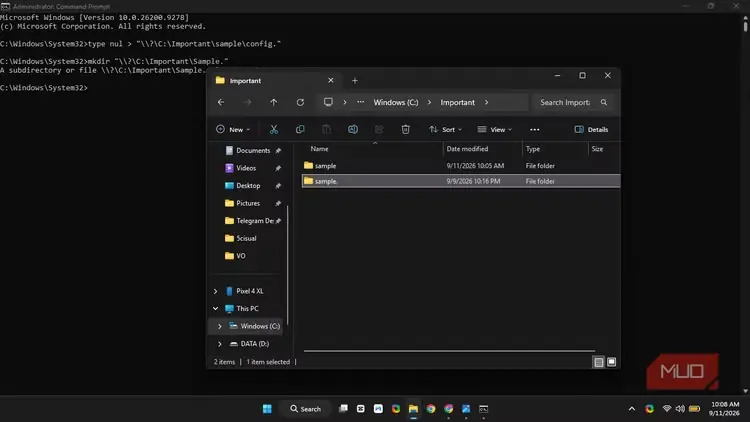The height and width of the screenshot is (422, 750).
Task: Go up one folder level
Action: tap(274, 102)
